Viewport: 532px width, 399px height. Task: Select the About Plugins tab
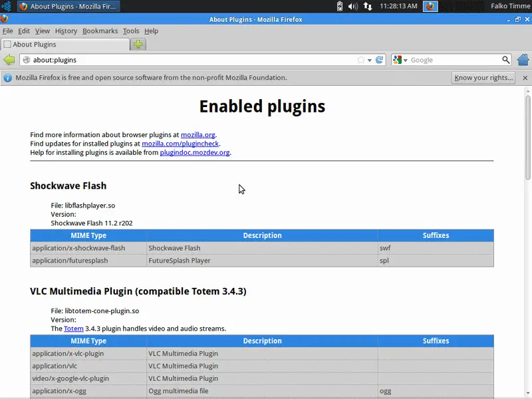pyautogui.click(x=65, y=45)
